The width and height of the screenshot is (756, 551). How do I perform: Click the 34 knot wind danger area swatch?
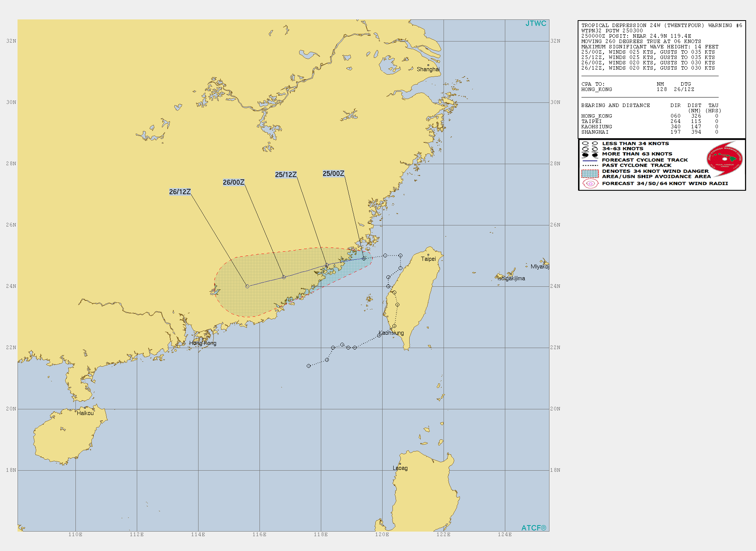click(x=590, y=174)
